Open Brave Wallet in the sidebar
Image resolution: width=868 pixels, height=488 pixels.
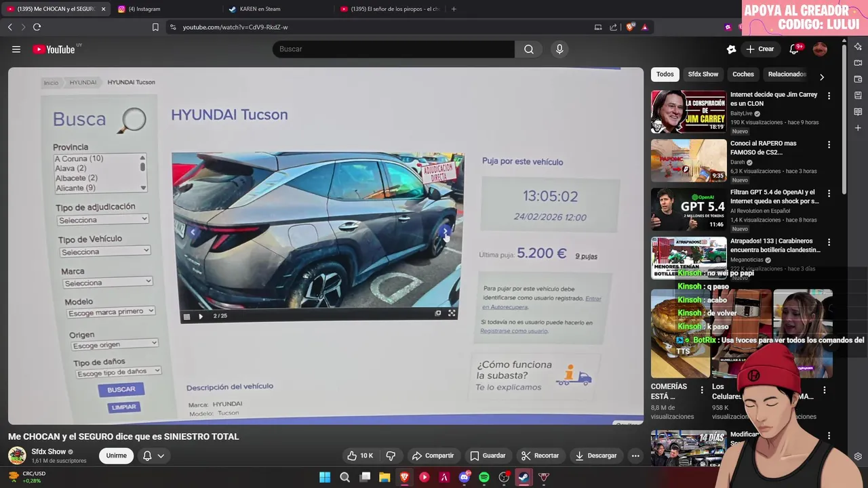[x=858, y=79]
